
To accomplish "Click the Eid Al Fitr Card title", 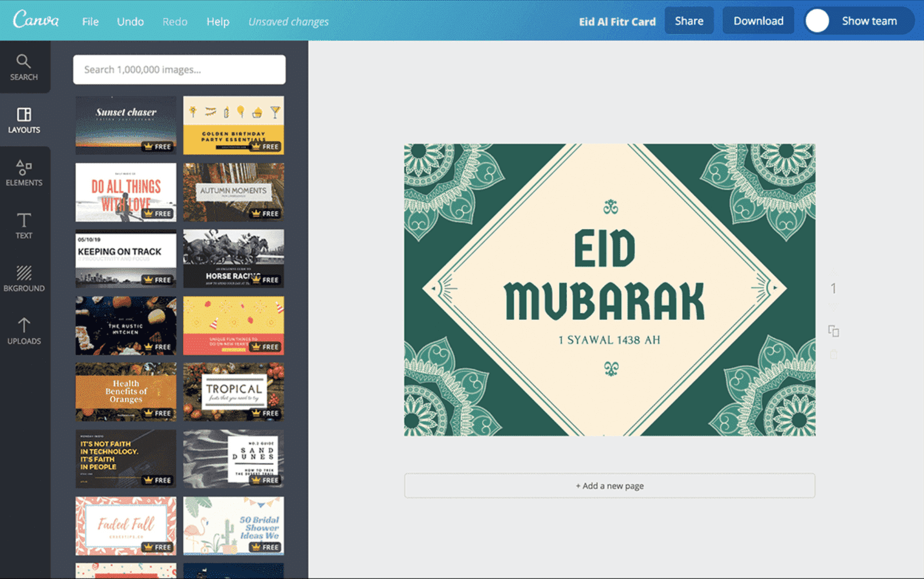I will tap(617, 22).
